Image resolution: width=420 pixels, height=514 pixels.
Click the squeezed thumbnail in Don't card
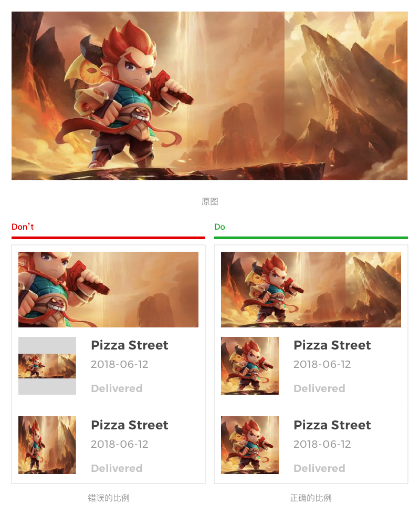[x=47, y=445]
